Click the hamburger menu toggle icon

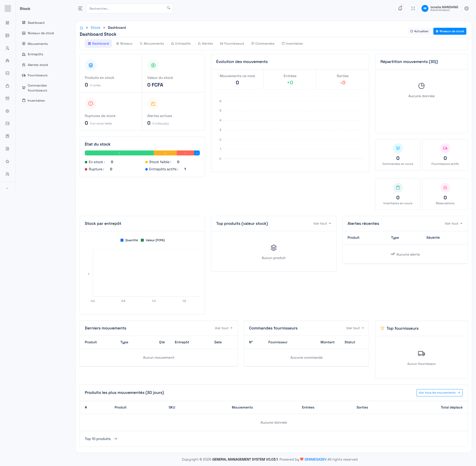pyautogui.click(x=80, y=8)
